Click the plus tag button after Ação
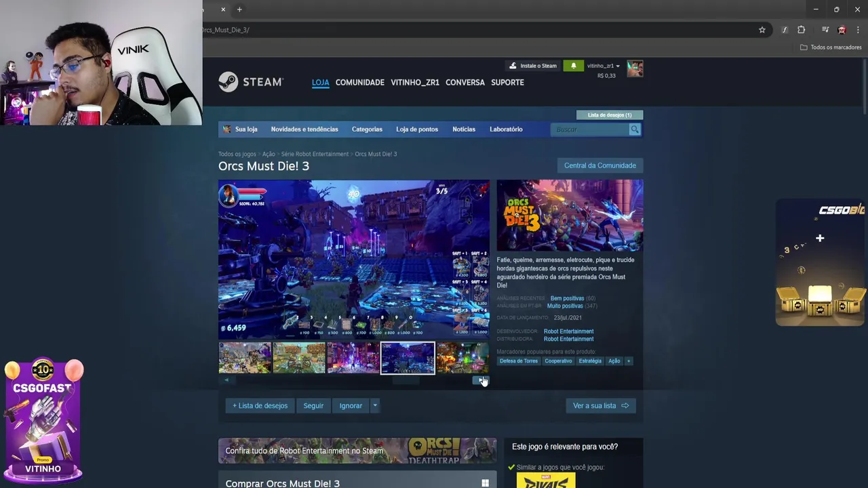Screen dimensions: 868x488 [x=629, y=361]
